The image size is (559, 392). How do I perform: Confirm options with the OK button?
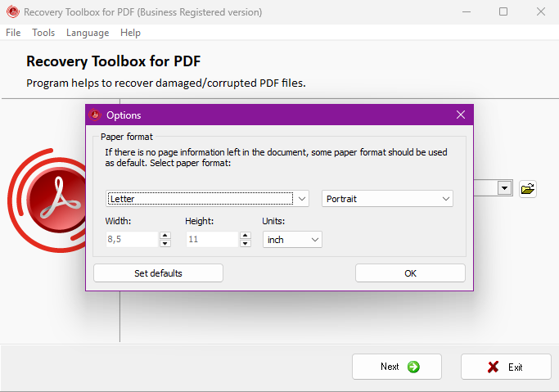click(x=410, y=273)
